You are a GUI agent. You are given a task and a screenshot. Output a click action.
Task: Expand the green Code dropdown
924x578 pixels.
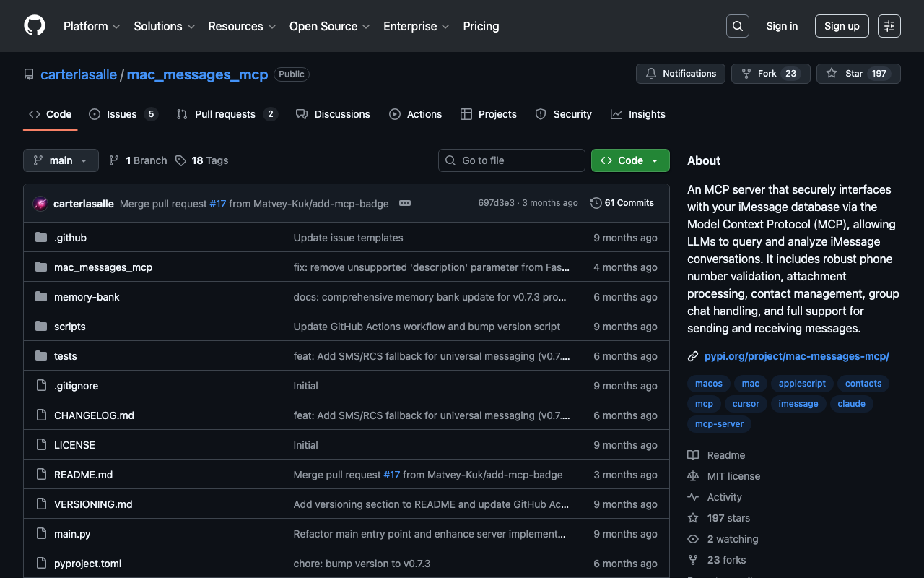(629, 160)
